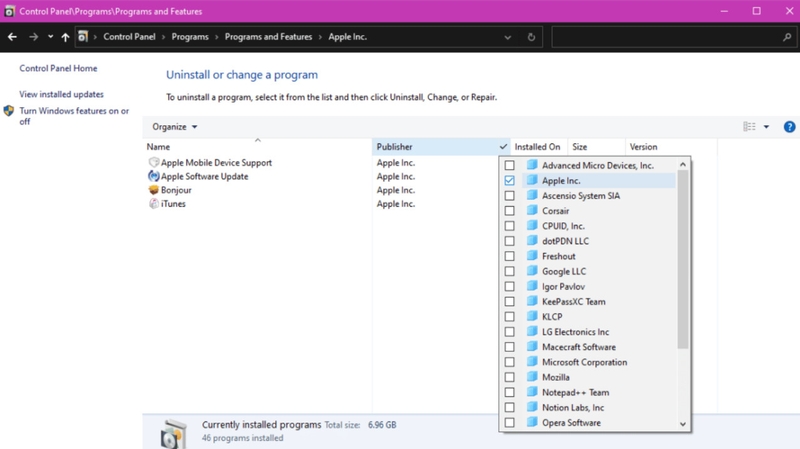Check the dotPDN LLC checkbox
Screen dimensions: 800x449
pyautogui.click(x=509, y=241)
